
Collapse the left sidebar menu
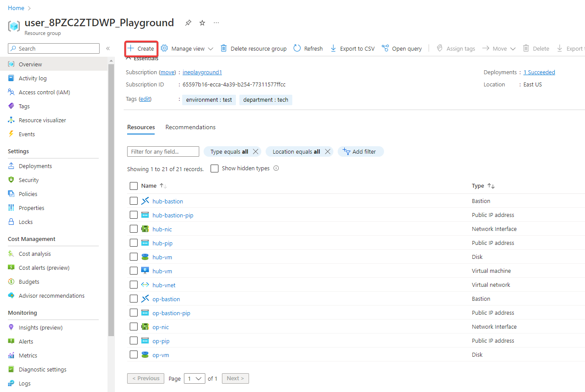click(x=108, y=48)
